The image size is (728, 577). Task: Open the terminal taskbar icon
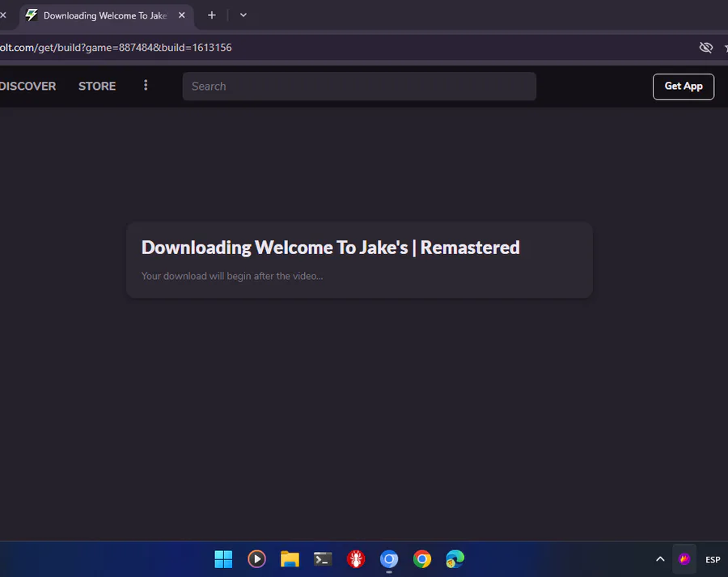pyautogui.click(x=323, y=559)
